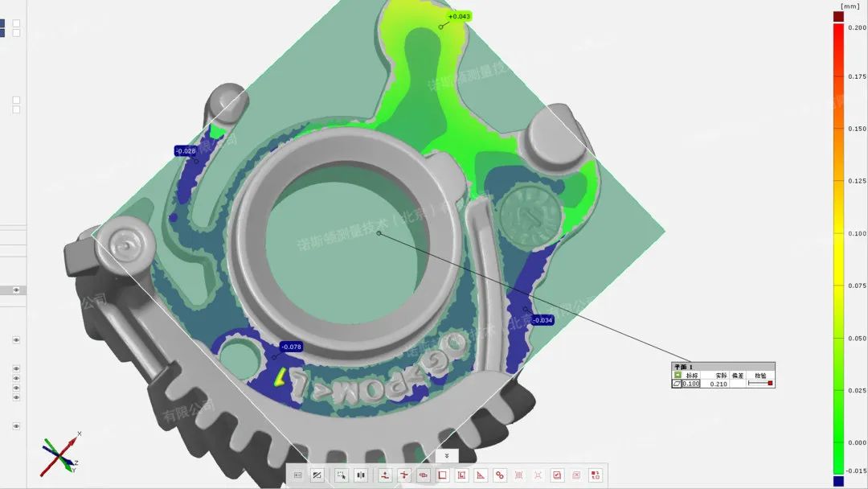Click the rectangle selection tool with cursor
Screen dimensions: 868x489
[342, 475]
